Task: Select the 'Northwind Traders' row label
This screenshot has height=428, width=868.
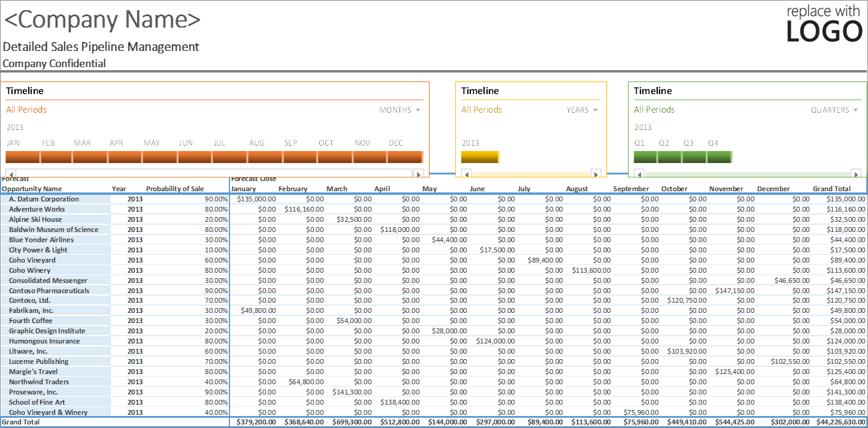Action: [x=39, y=382]
